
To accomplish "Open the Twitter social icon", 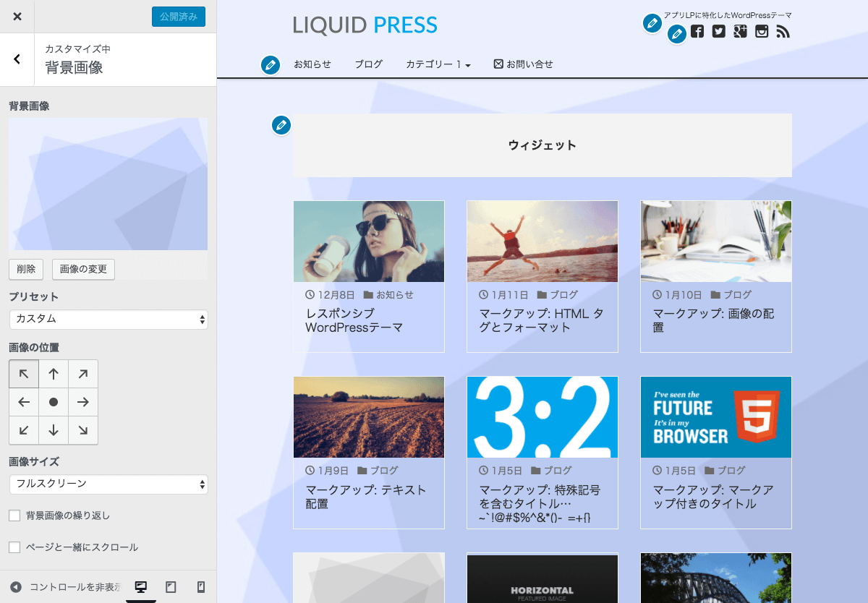I will click(x=718, y=31).
